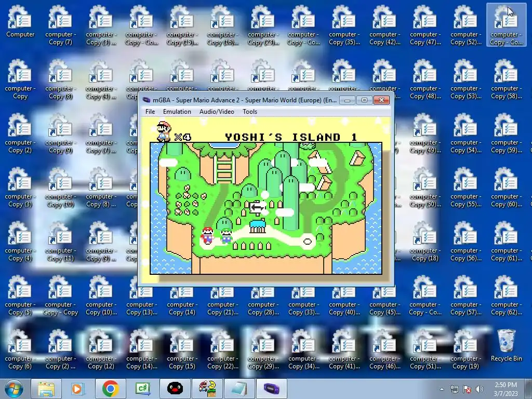Screen dimensions: 532x399
Task: Select the computer - Copy (57) shortcut
Action: [465, 295]
